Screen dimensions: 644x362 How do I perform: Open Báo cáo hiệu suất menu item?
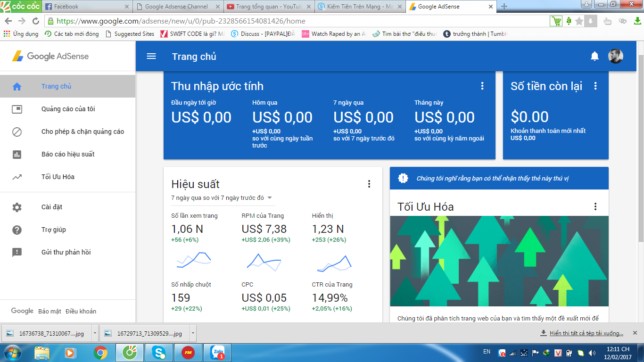coord(67,154)
